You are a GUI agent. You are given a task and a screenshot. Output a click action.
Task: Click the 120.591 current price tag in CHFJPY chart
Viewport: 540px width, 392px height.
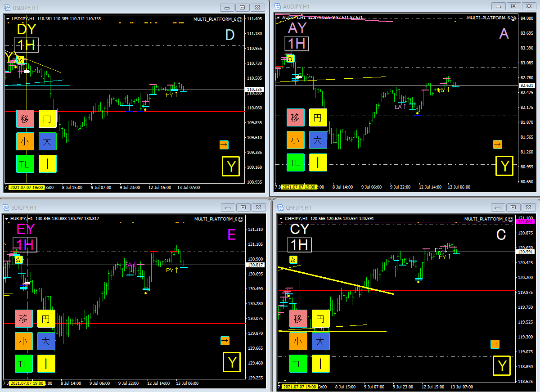(526, 252)
